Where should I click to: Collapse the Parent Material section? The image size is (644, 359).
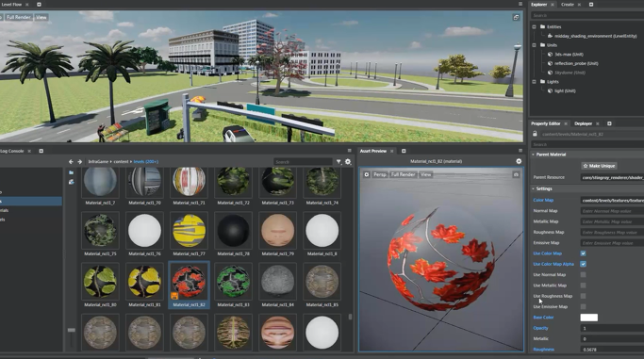pos(533,155)
